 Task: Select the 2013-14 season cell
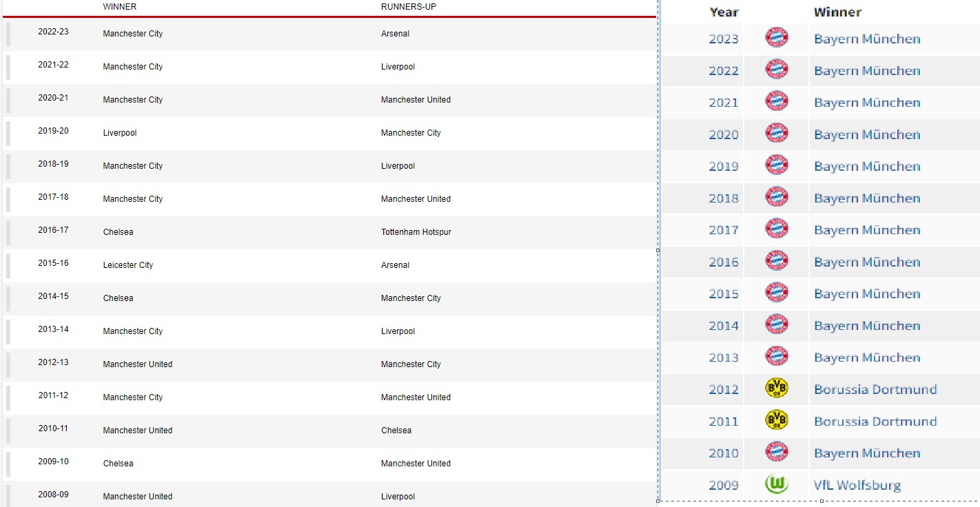pyautogui.click(x=53, y=329)
